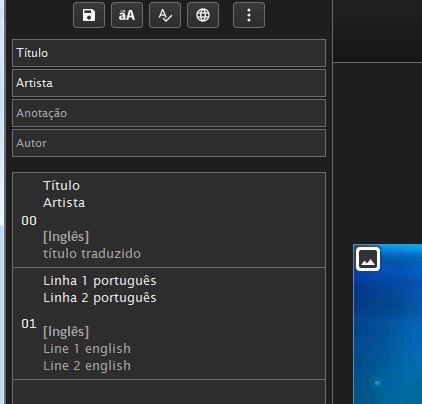
Task: Click the blue slide preview thumbnail
Action: tap(388, 324)
